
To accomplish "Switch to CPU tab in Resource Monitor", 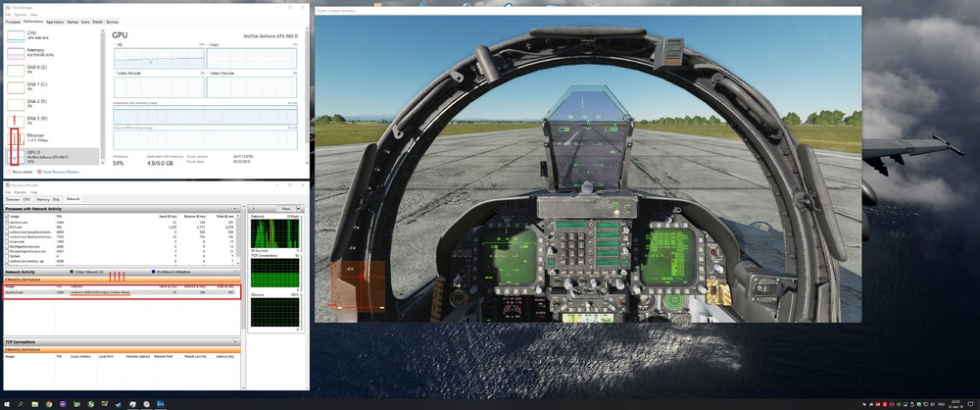I will (26, 199).
